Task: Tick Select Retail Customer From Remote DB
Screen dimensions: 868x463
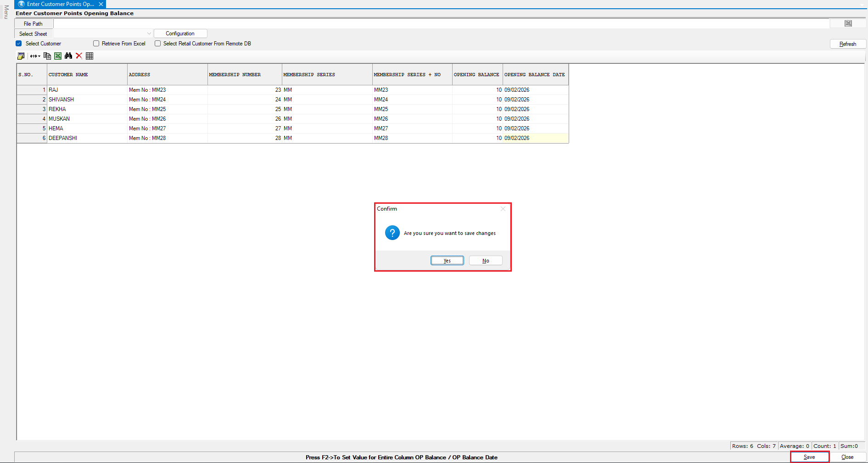Action: coord(158,44)
